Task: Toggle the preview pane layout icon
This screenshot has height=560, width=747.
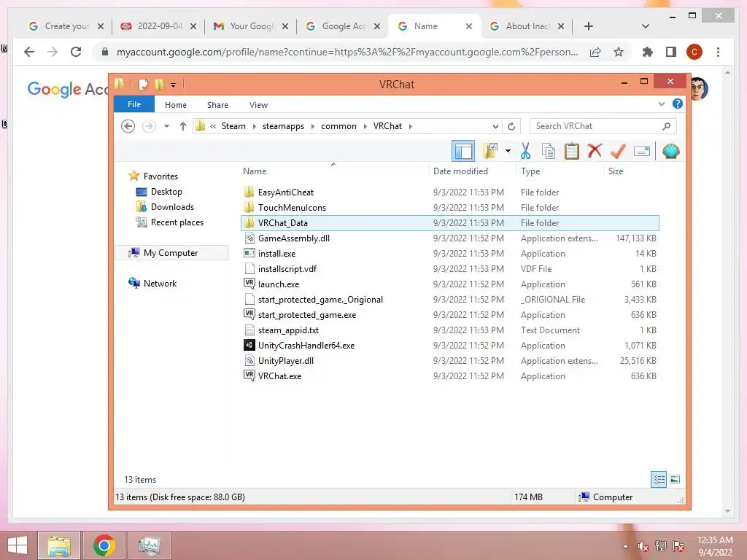Action: pos(463,152)
